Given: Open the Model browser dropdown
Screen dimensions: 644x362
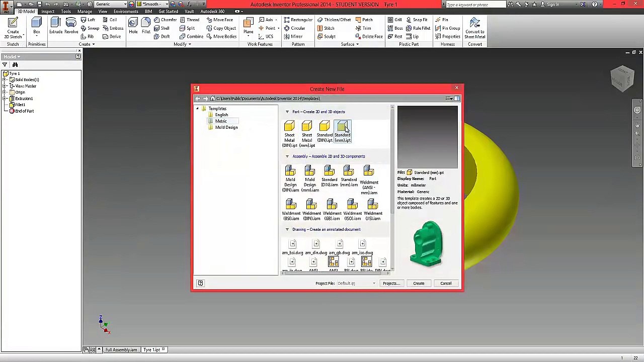Looking at the screenshot, I should point(12,57).
